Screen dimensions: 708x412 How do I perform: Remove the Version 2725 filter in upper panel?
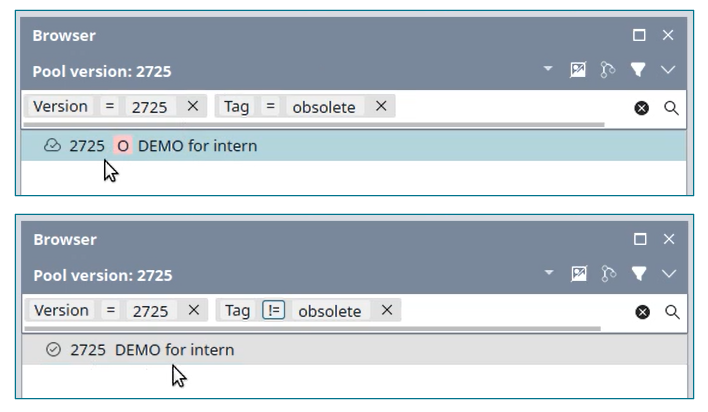[x=193, y=107]
